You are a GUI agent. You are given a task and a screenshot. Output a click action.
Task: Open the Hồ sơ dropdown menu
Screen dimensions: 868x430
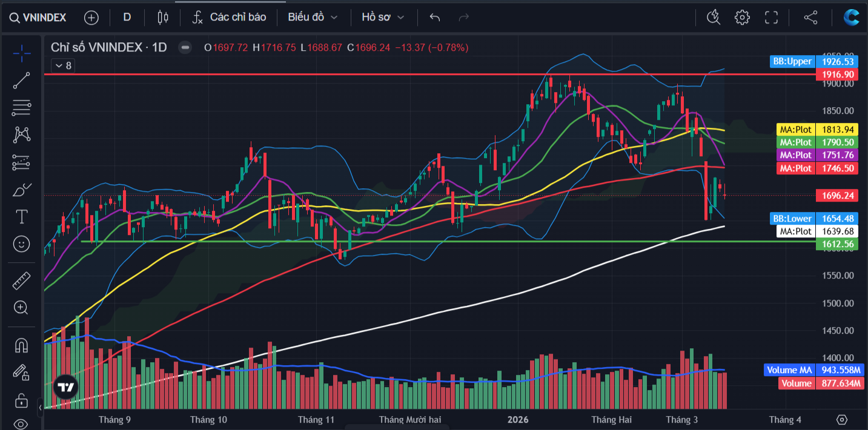382,17
